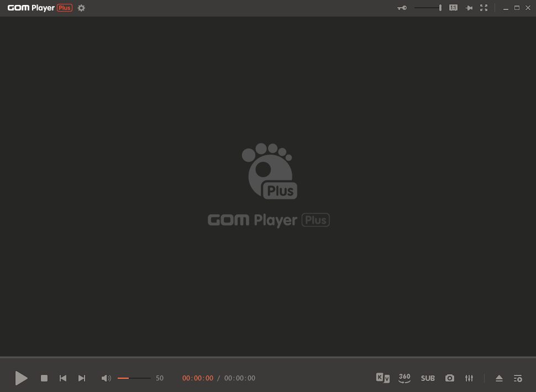Switch to fullscreen mode

pos(484,8)
